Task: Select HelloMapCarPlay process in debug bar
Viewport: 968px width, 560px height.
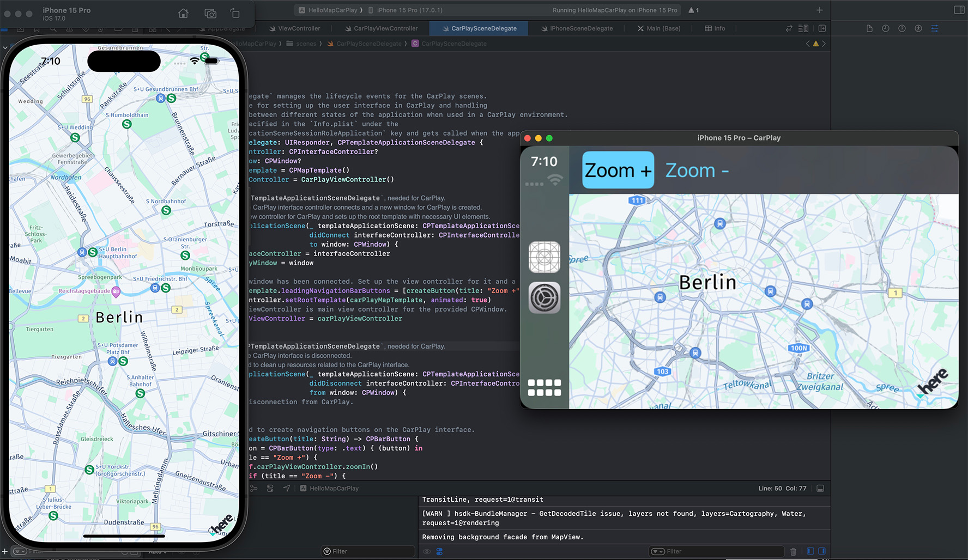Action: pyautogui.click(x=329, y=489)
